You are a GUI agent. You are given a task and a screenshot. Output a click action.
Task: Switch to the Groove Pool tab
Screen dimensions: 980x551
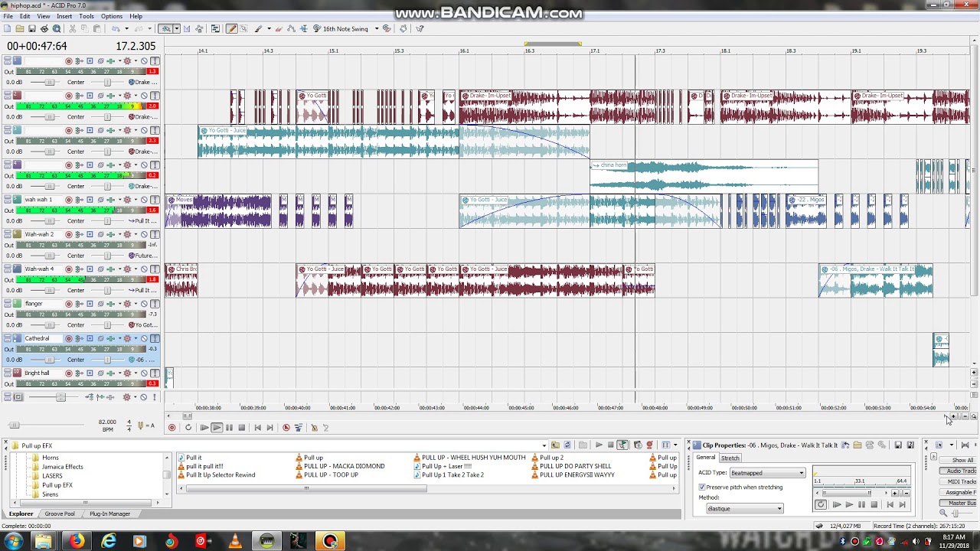tap(60, 514)
